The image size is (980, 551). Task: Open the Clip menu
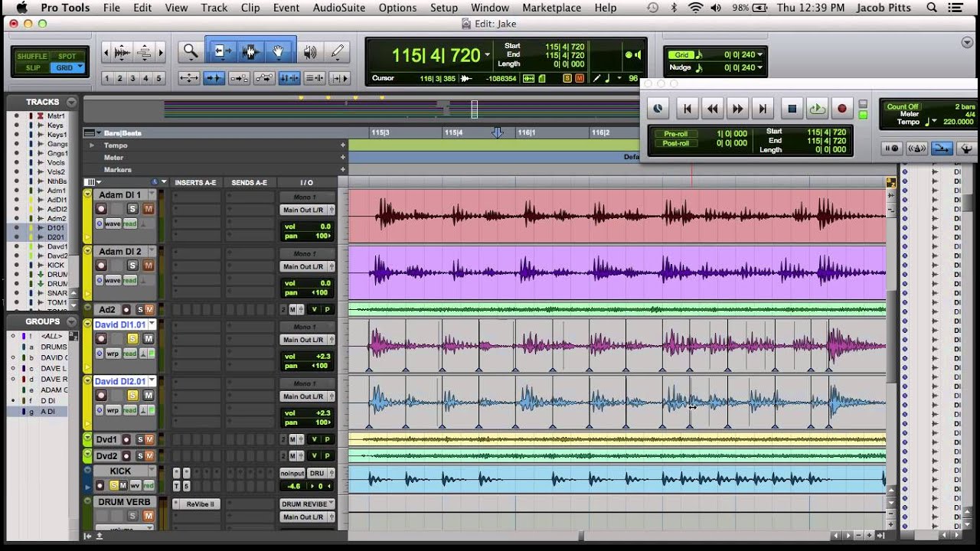(x=250, y=8)
